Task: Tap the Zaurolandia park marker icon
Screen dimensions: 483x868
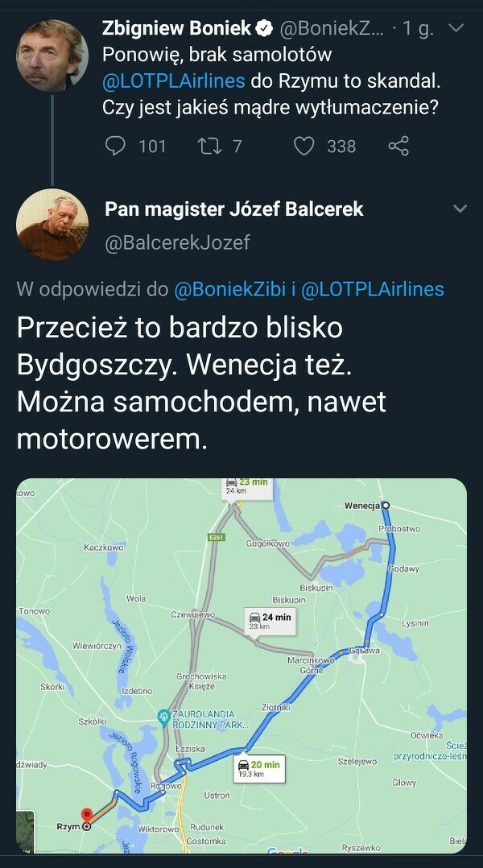Action: tap(163, 717)
